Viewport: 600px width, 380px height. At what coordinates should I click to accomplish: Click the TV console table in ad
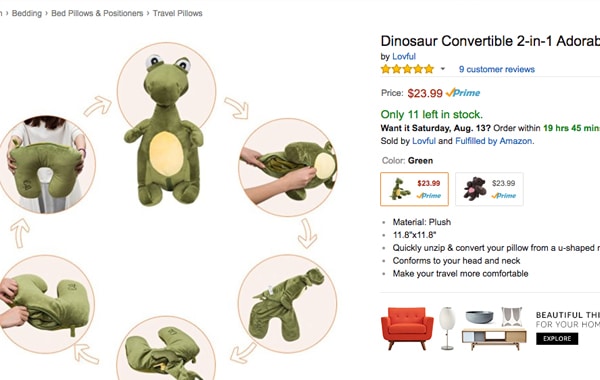coord(494,338)
